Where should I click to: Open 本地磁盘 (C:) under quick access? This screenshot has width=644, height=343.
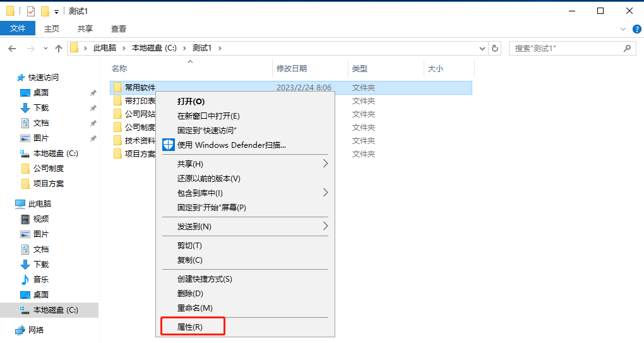pos(56,153)
